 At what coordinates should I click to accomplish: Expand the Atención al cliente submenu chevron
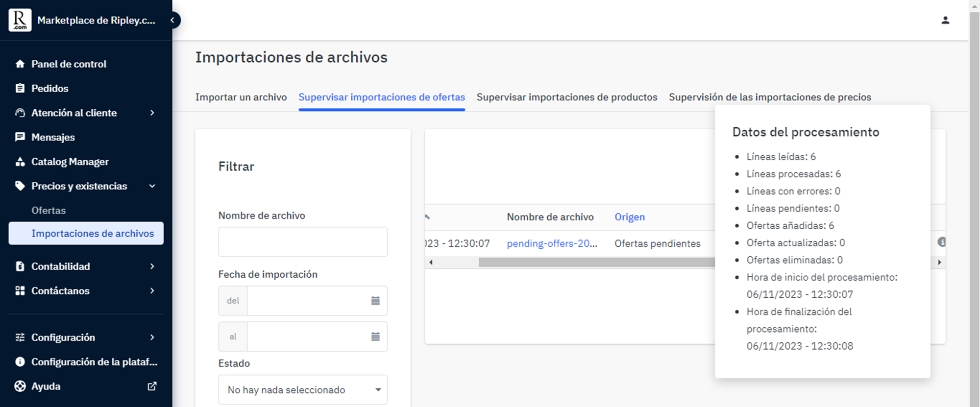click(152, 113)
